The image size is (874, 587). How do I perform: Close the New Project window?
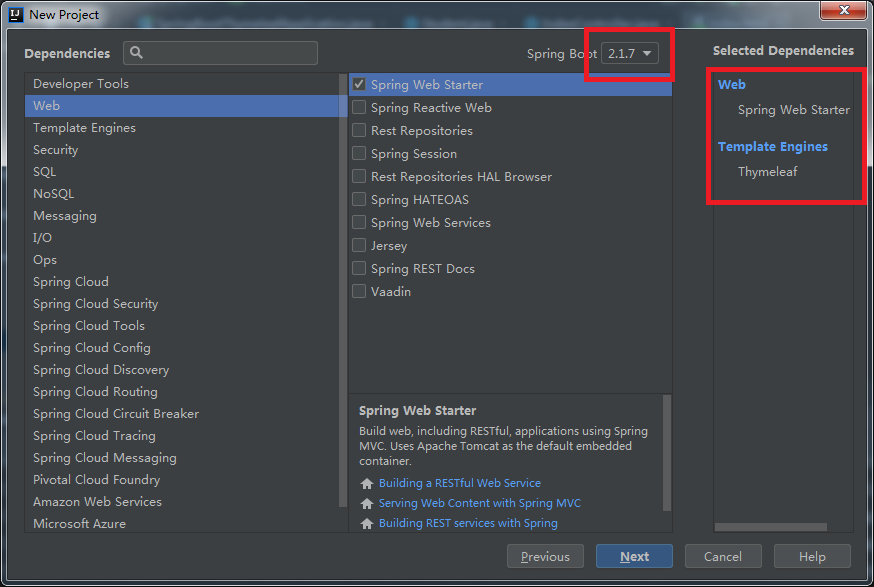point(844,10)
